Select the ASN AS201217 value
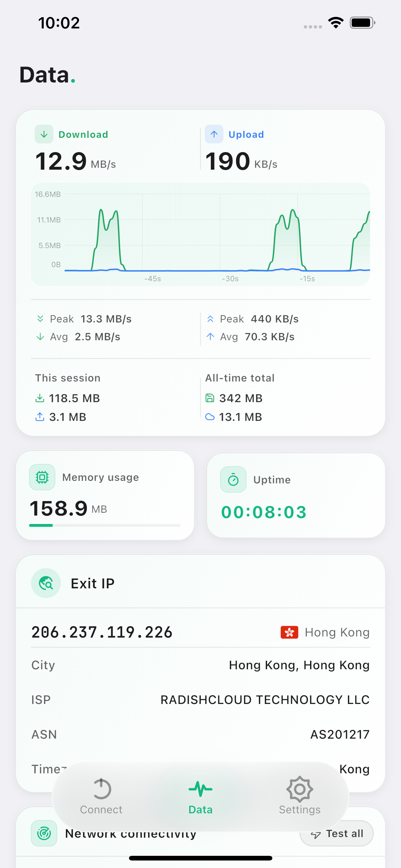This screenshot has height=868, width=401. click(340, 734)
